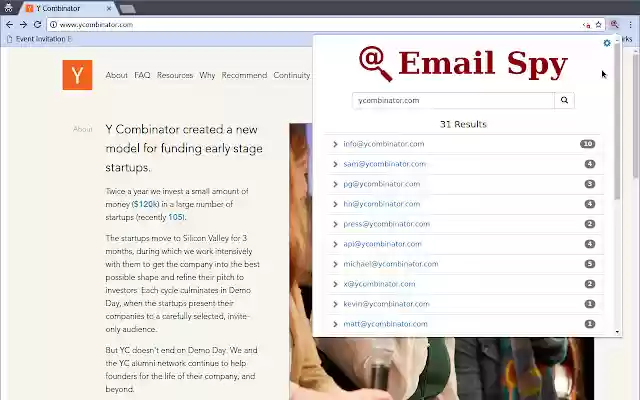640x400 pixels.
Task: Open the About nav item
Action: click(116, 75)
